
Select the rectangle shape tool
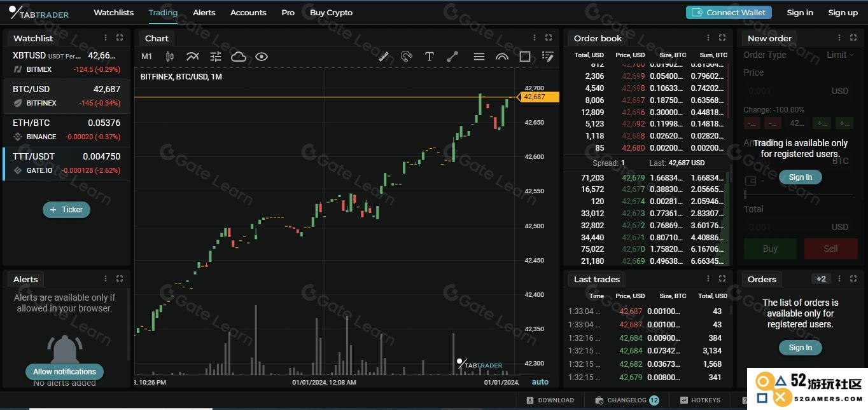[x=525, y=57]
